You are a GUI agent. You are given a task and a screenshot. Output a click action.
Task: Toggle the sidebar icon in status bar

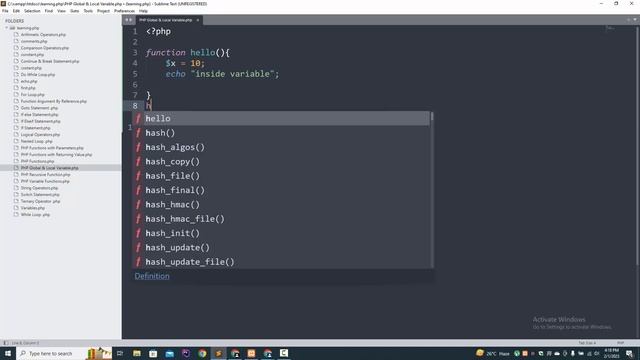(x=5, y=343)
